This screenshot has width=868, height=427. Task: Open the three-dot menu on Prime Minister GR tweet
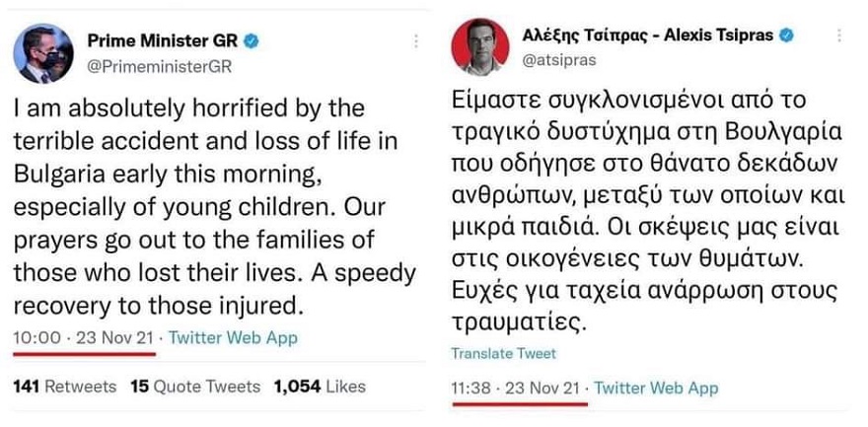point(416,41)
